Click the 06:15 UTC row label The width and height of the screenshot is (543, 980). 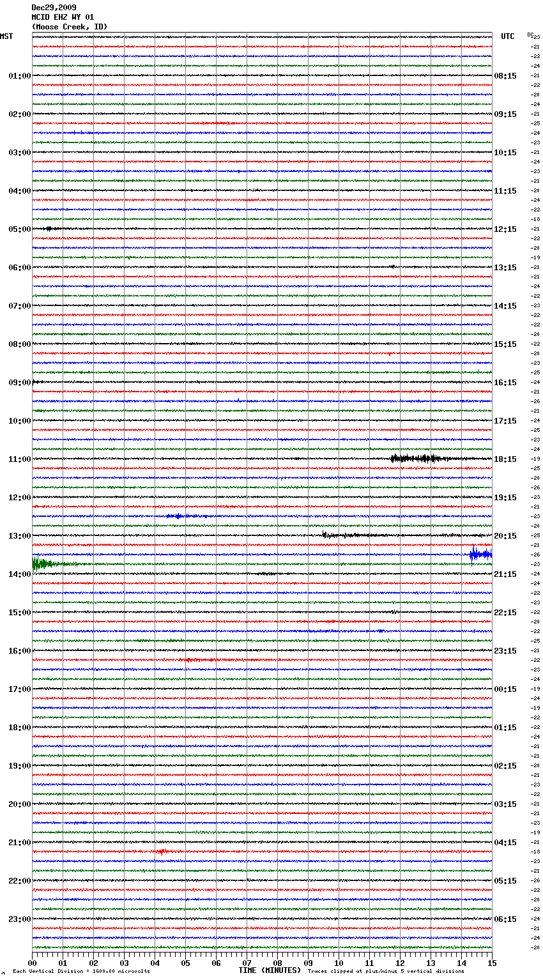click(x=505, y=919)
